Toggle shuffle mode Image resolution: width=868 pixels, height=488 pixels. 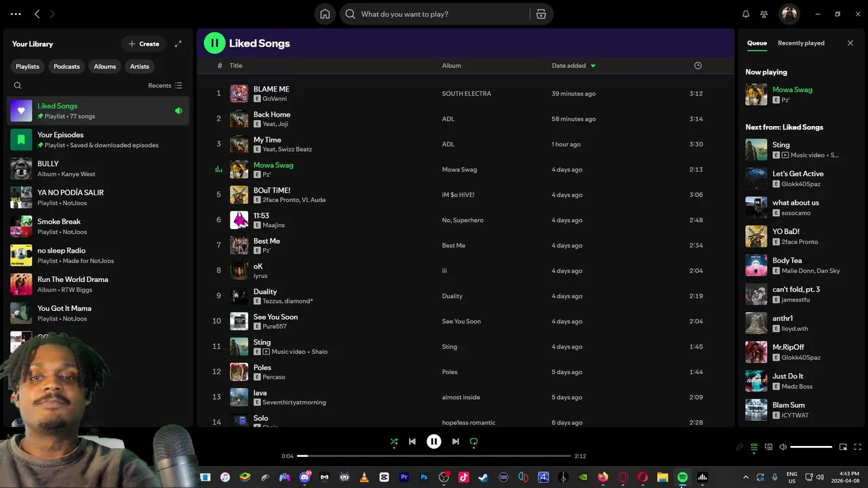click(x=394, y=442)
